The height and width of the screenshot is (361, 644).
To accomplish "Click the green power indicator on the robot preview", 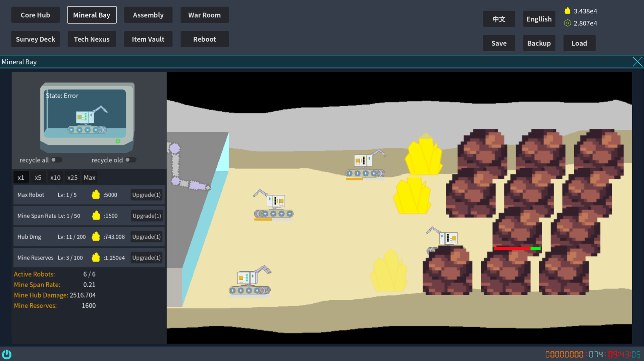I will click(118, 141).
